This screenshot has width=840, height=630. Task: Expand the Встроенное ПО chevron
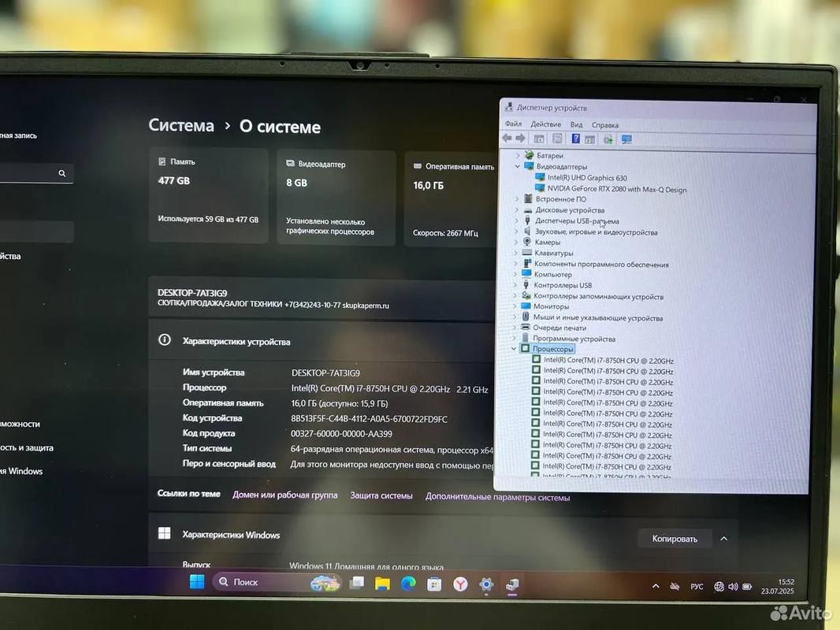point(517,198)
